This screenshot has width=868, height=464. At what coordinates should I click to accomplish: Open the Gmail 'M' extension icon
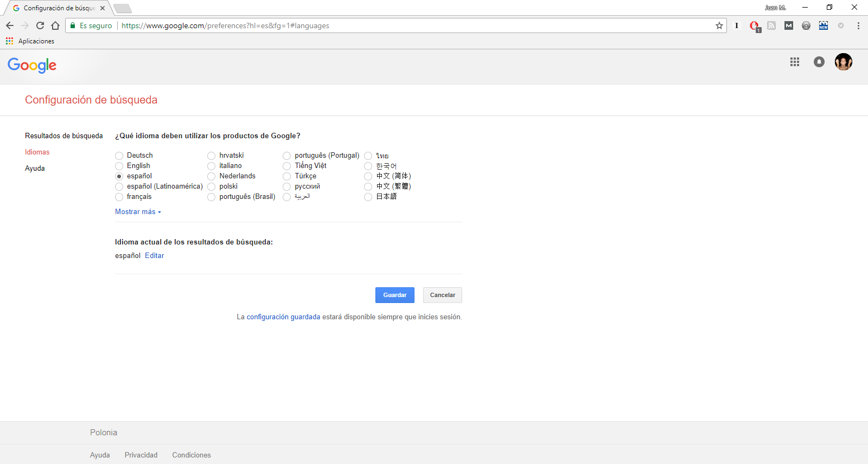pos(789,25)
